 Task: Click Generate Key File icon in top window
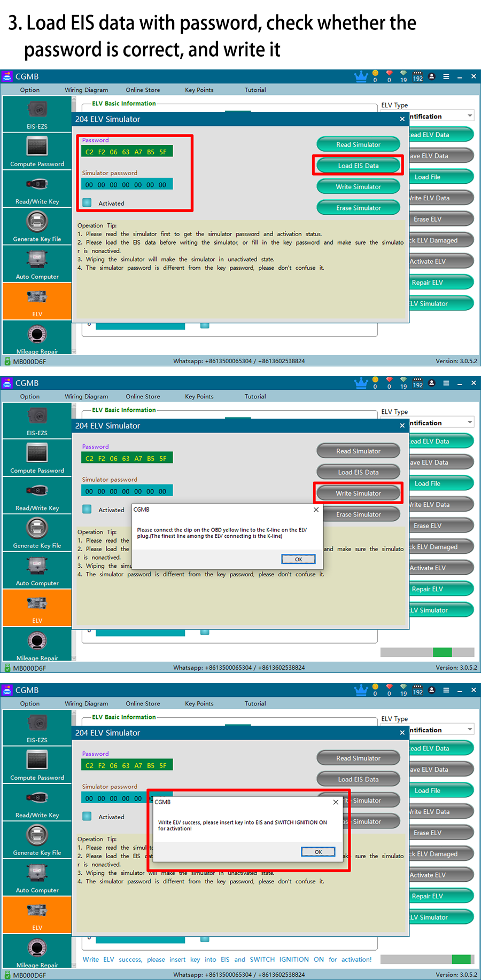coord(37,225)
